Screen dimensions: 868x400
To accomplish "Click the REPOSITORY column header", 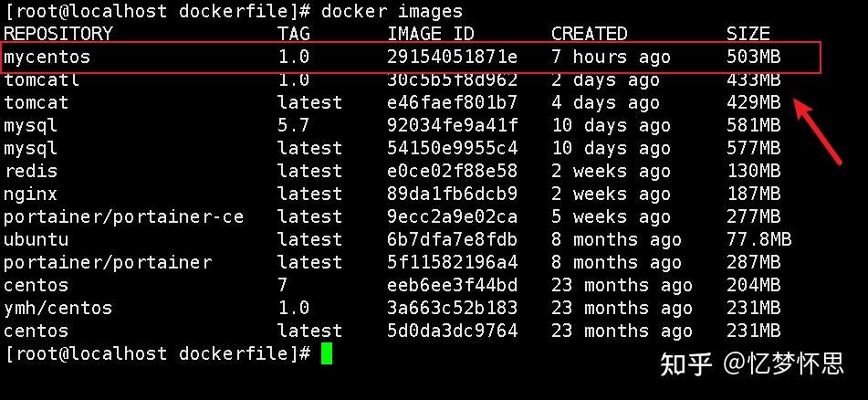I will click(58, 34).
